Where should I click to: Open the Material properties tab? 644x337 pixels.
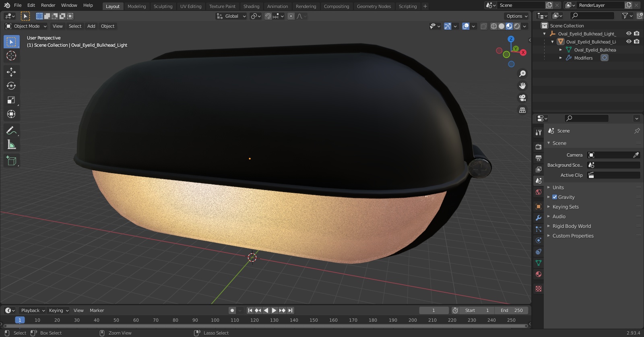tap(539, 274)
